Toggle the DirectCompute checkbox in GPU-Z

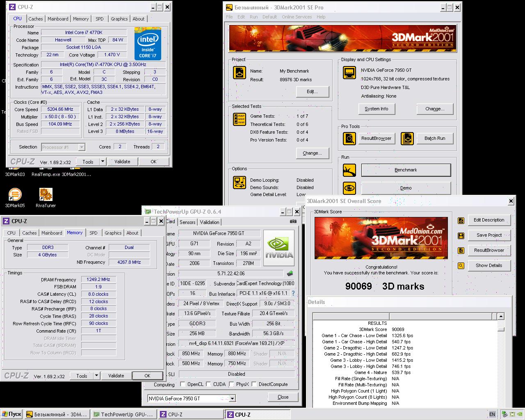pos(254,384)
